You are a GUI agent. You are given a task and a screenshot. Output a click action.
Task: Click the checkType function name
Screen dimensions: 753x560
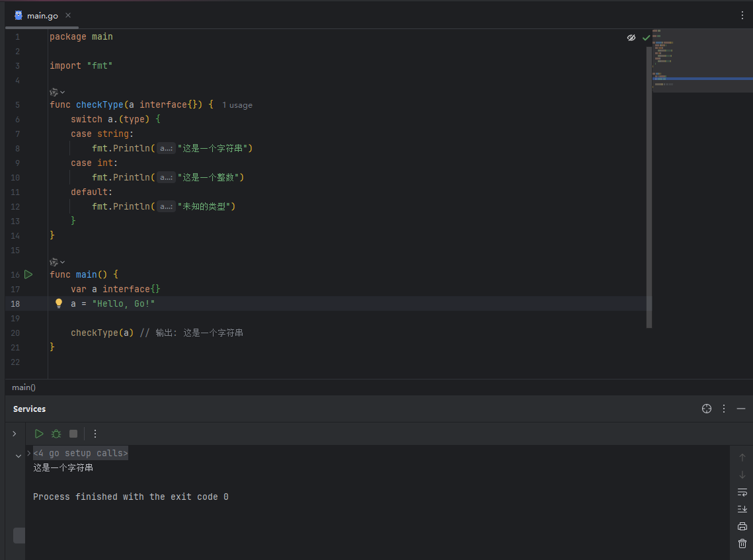tap(99, 104)
